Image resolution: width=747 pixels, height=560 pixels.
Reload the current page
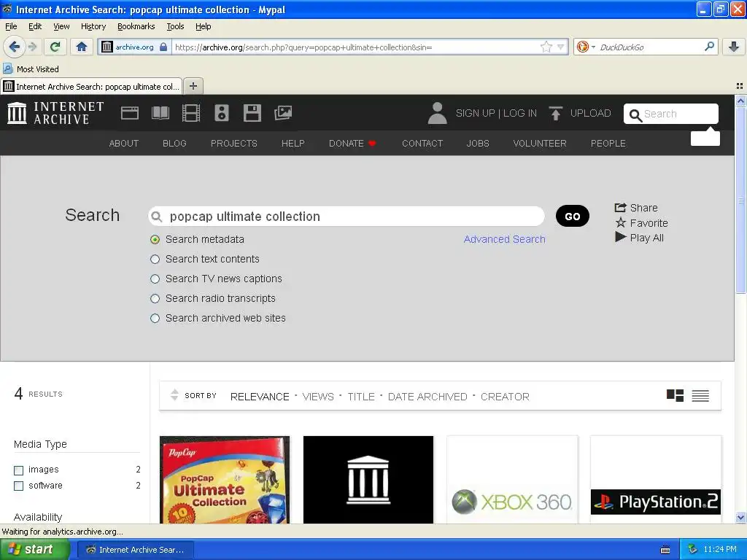coord(55,47)
